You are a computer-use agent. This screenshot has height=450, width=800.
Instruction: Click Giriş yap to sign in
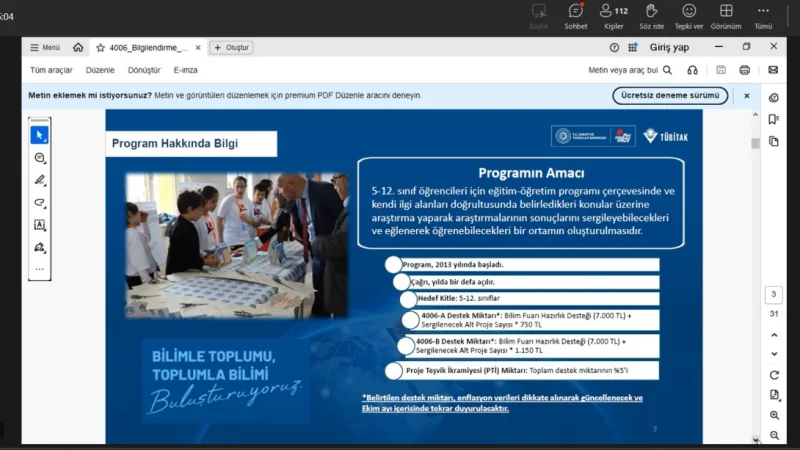coord(669,47)
